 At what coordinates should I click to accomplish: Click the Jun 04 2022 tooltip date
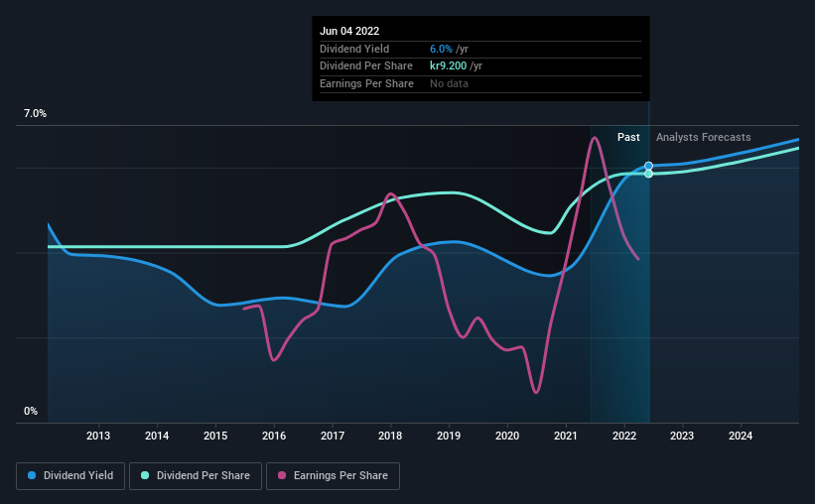click(349, 31)
